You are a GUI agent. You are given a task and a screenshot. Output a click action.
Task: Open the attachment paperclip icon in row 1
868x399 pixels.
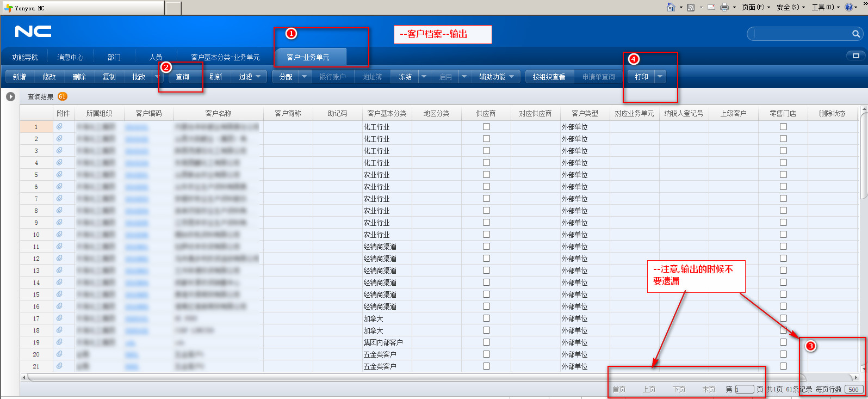coord(59,126)
